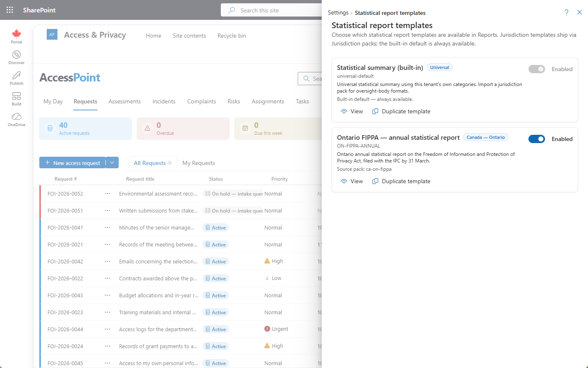
Task: Select the All Requests view tab
Action: click(153, 163)
